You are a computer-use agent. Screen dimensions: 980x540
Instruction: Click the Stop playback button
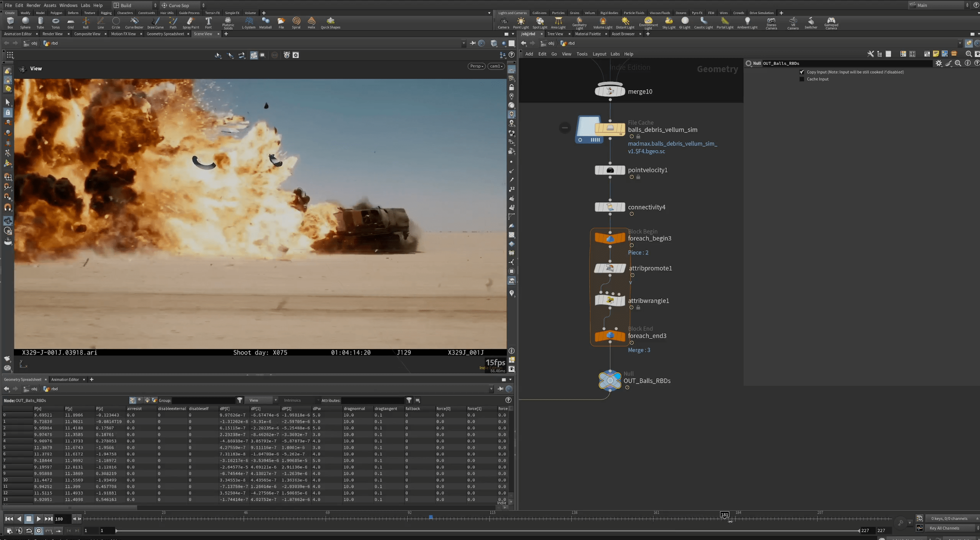(29, 519)
